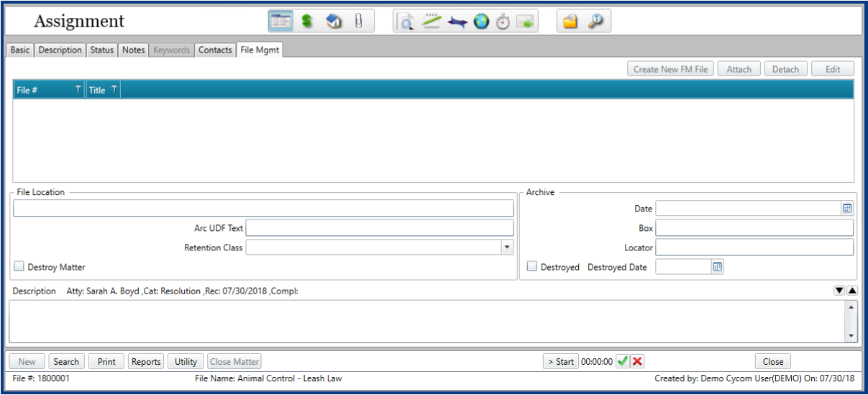Switch to the Basic tab

(20, 50)
